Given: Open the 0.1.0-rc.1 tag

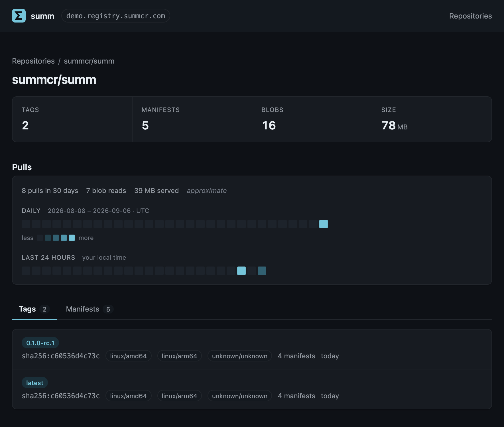Looking at the screenshot, I should [40, 343].
